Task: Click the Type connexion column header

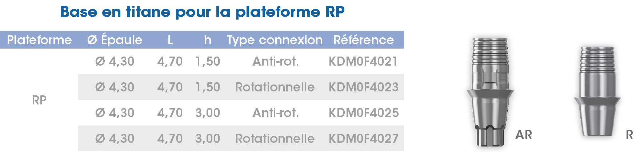Action: coord(275,40)
